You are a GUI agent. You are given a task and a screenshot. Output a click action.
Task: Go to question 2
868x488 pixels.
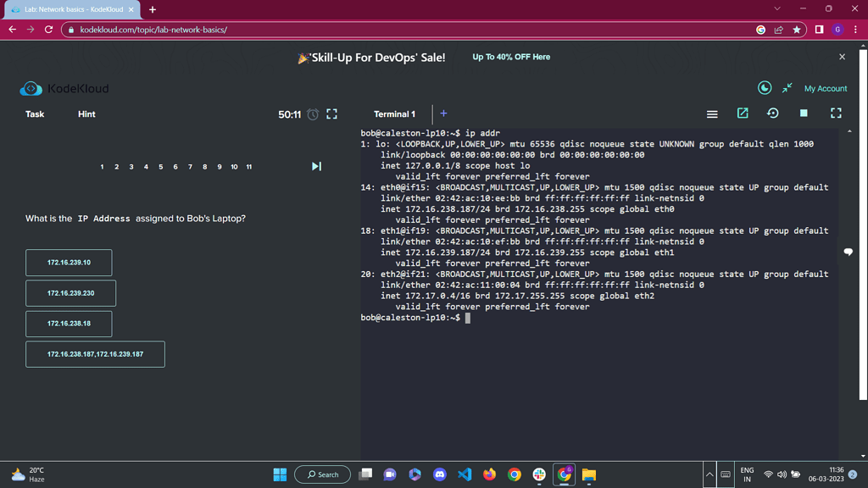tap(117, 167)
